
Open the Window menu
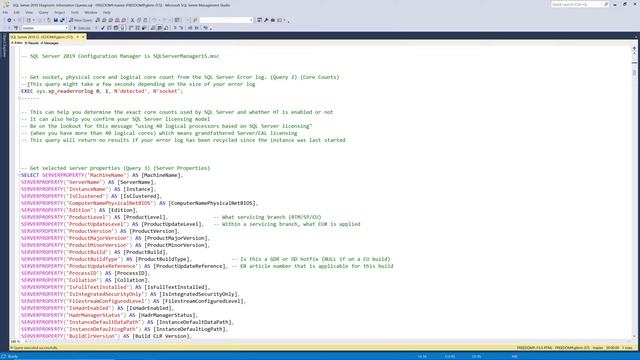(91, 12)
